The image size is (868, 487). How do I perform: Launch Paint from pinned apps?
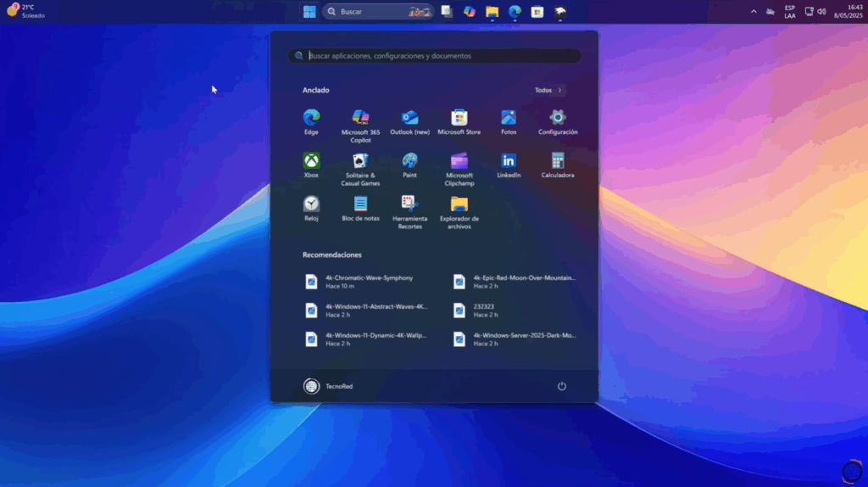(409, 165)
